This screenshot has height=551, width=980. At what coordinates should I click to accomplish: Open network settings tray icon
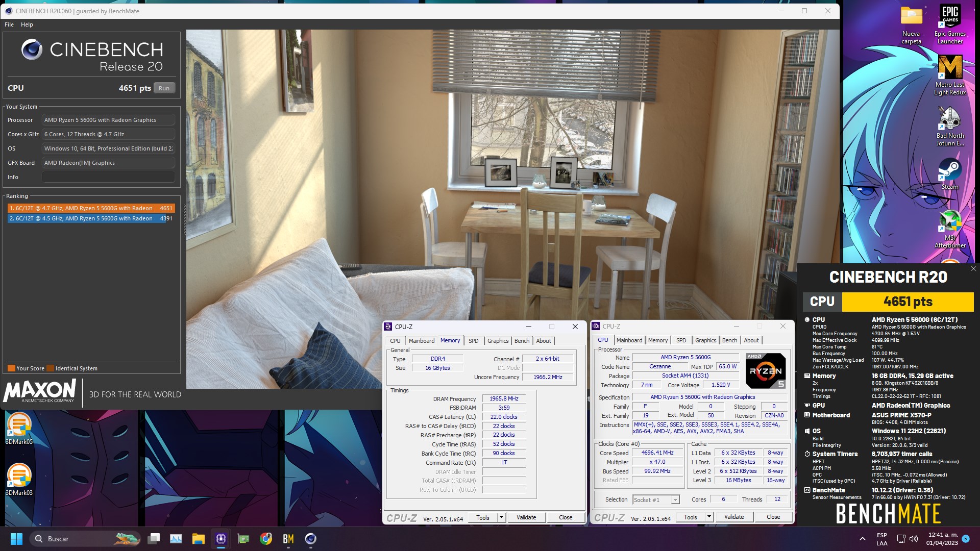901,539
